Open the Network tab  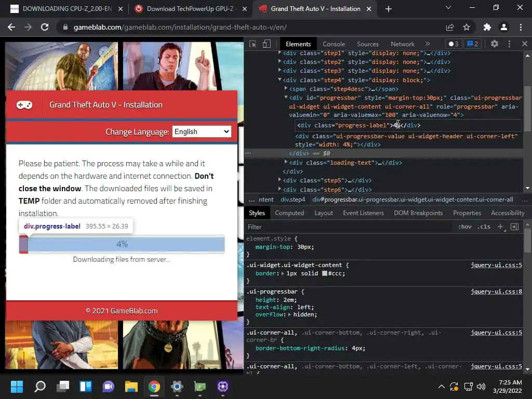click(x=403, y=44)
